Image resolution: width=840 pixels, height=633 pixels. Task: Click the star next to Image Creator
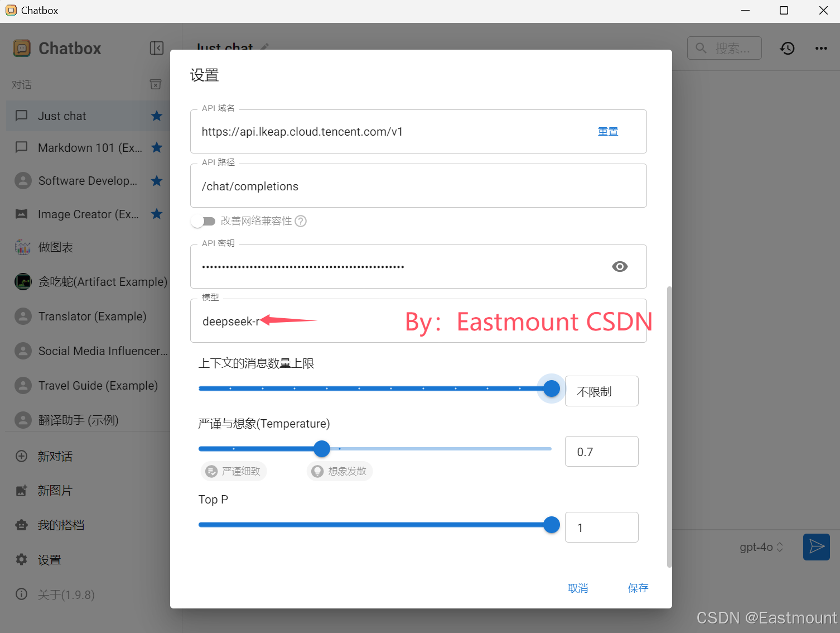[x=157, y=214]
